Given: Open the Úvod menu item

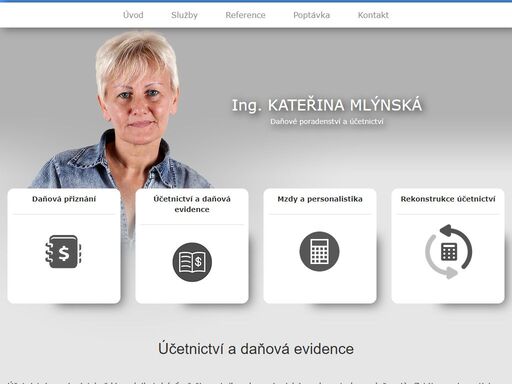Looking at the screenshot, I should click(133, 15).
